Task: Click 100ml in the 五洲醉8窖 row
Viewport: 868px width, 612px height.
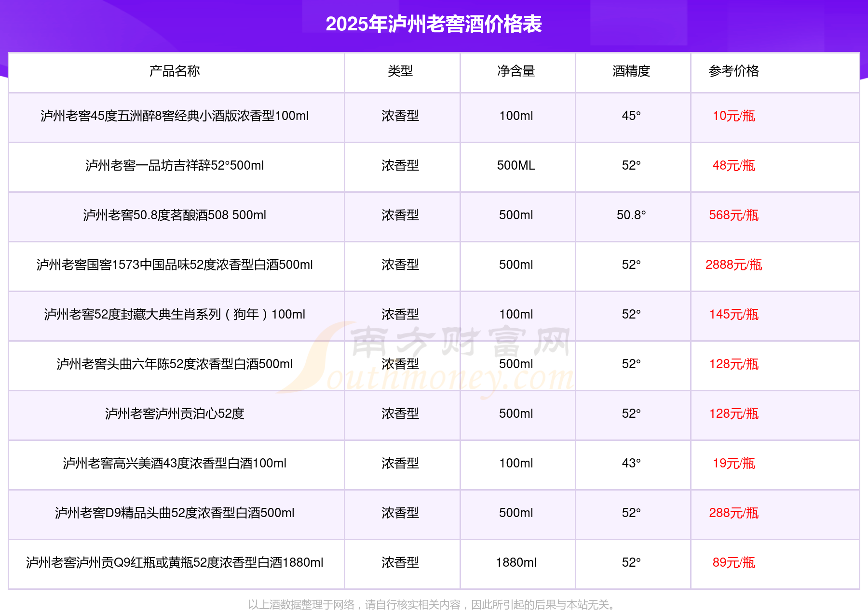Action: [516, 116]
